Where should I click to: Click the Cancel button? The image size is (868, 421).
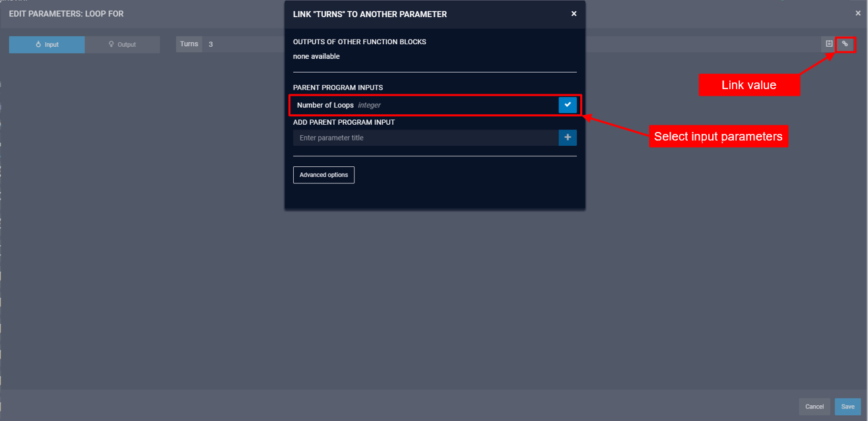[814, 406]
